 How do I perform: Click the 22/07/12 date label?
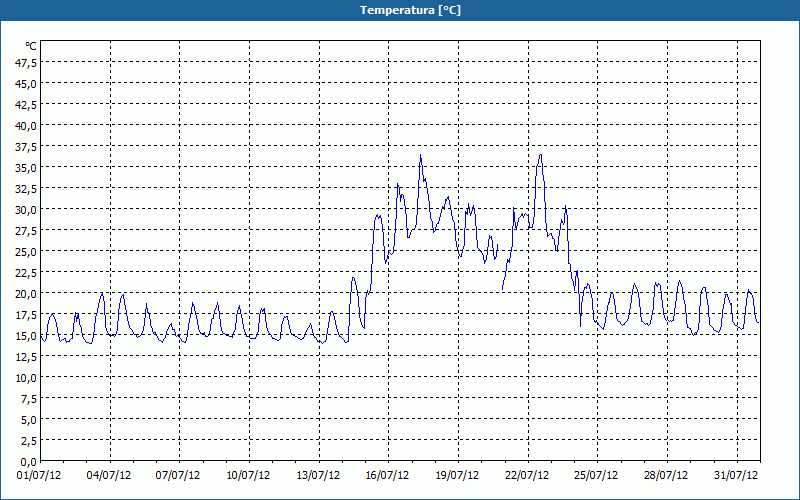click(x=527, y=476)
